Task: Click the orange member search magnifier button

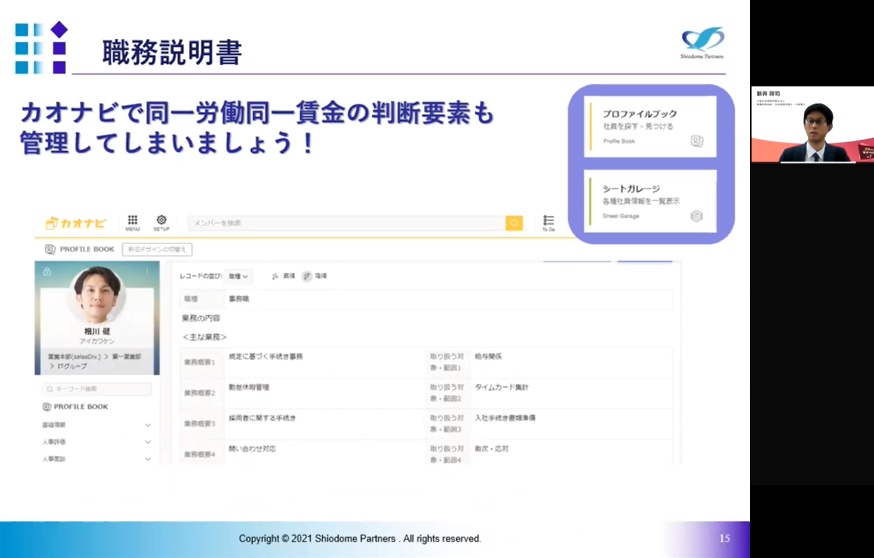Action: pyautogui.click(x=514, y=223)
